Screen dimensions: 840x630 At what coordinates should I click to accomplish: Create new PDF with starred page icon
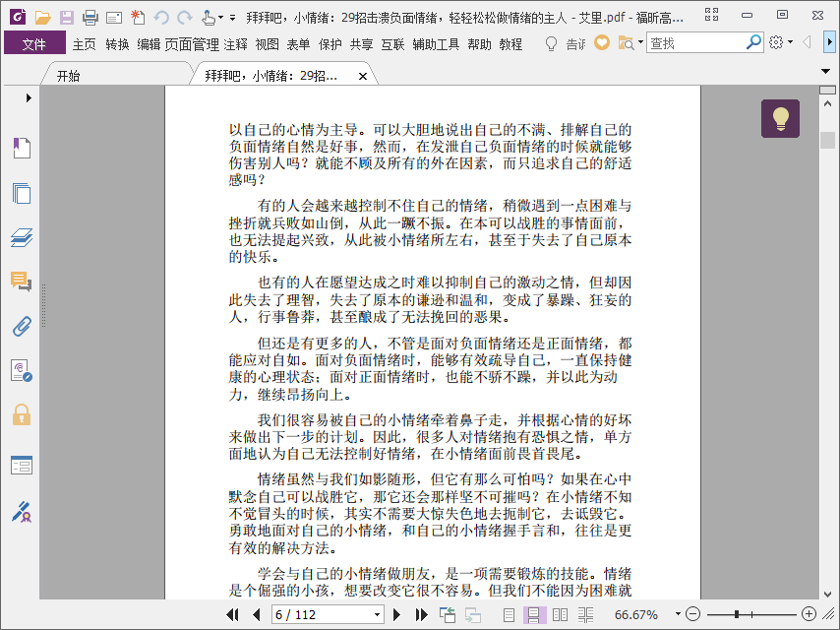tap(138, 17)
